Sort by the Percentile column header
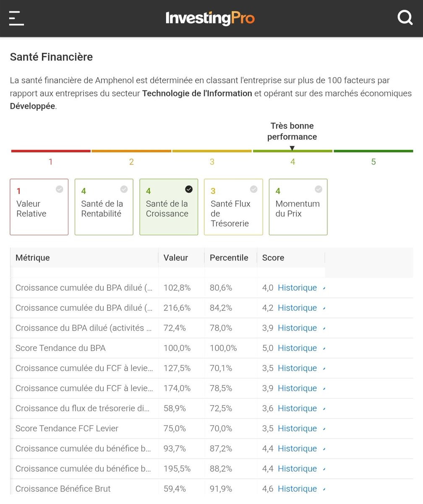Screen dimensions: 423x504 [229, 258]
